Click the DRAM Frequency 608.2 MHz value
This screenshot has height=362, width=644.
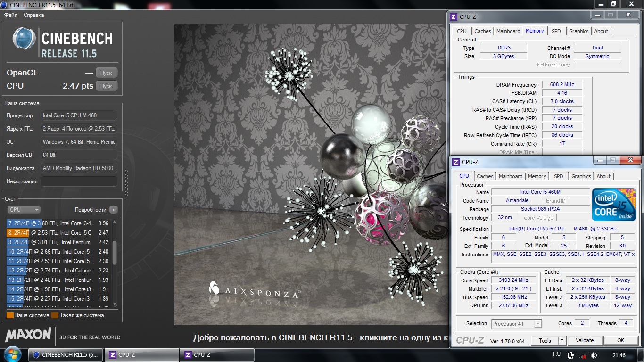tap(562, 85)
